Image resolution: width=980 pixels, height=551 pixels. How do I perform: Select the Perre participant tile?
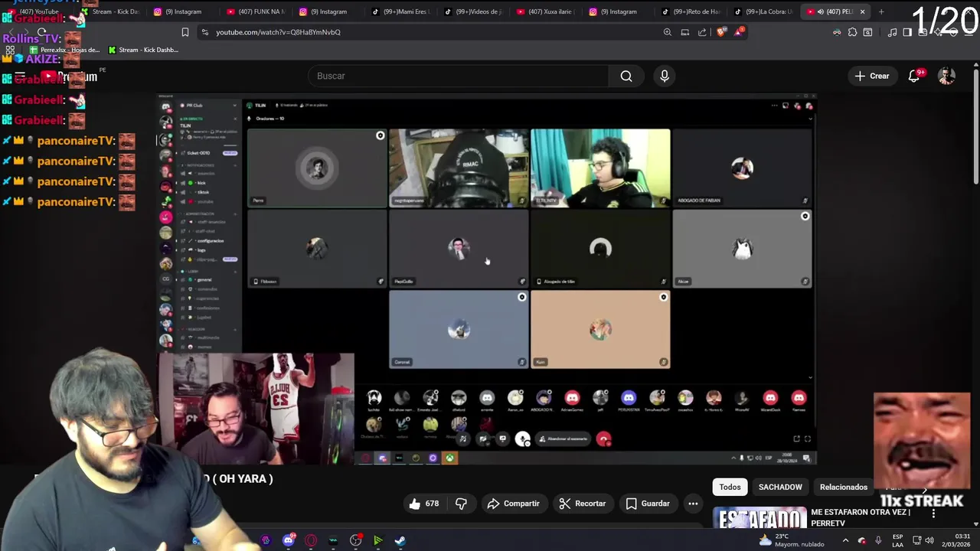(317, 168)
